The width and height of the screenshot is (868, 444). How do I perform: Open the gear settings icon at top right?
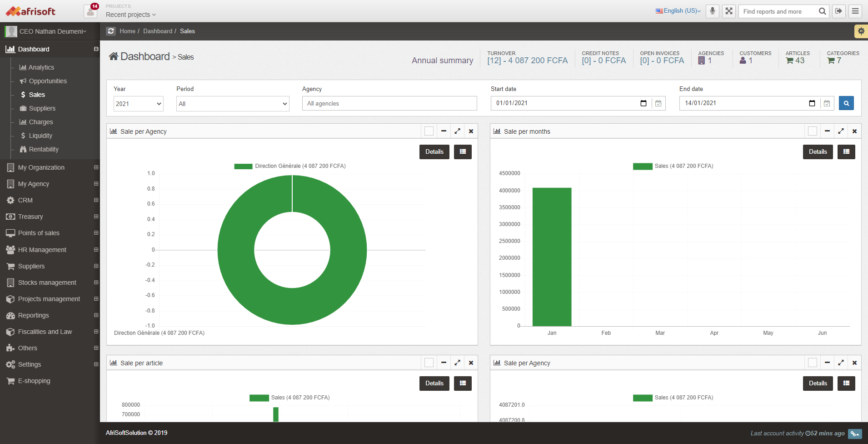tap(861, 31)
